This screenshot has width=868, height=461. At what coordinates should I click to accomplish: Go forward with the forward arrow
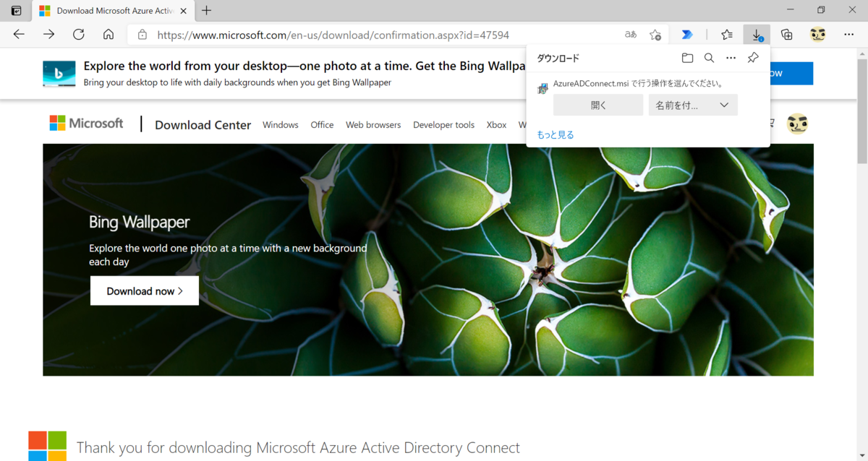(x=48, y=34)
